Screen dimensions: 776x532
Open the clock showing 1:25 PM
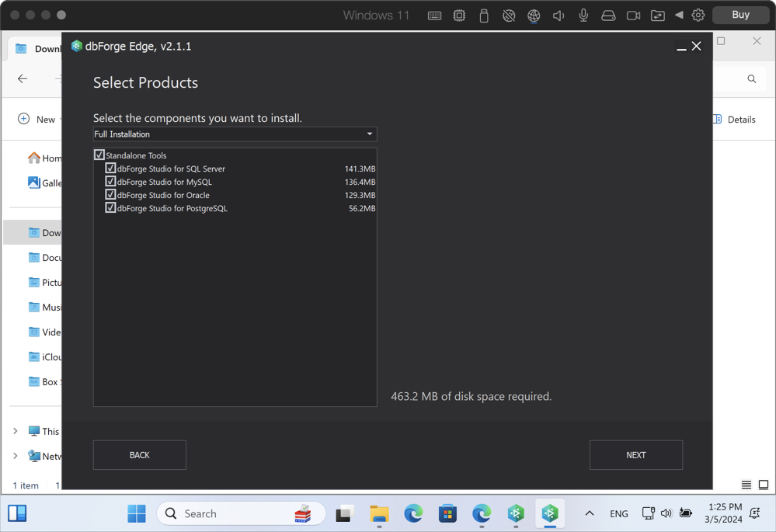click(x=724, y=513)
